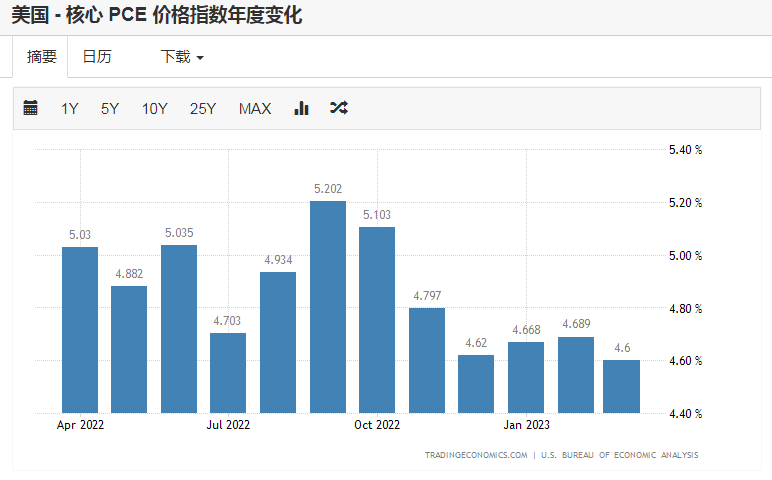
Task: Select the 1Y time range
Action: click(70, 108)
